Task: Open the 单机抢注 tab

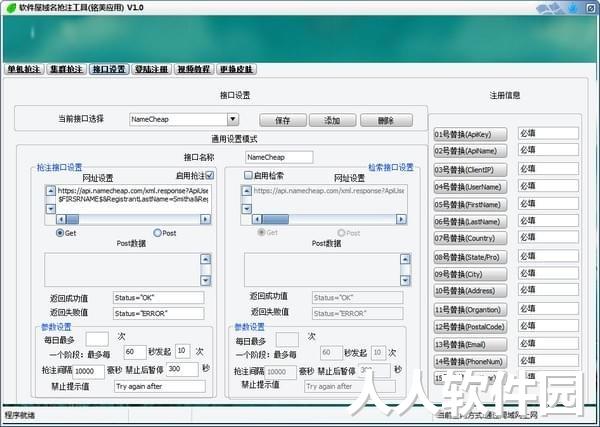Action: click(x=24, y=69)
